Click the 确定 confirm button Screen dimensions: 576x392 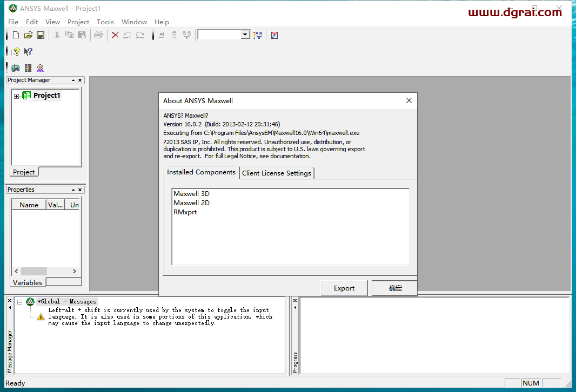point(396,288)
